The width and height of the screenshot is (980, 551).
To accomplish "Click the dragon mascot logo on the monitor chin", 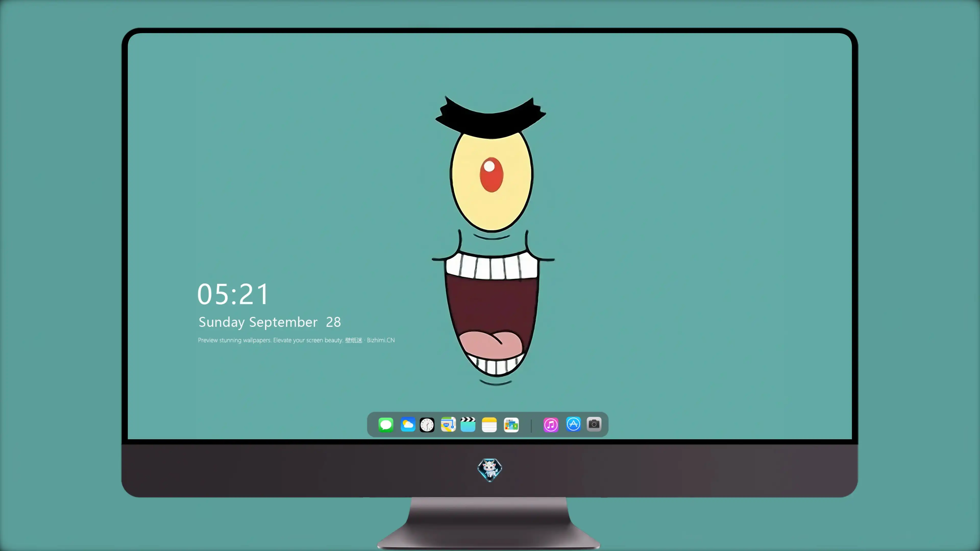I will click(x=490, y=470).
